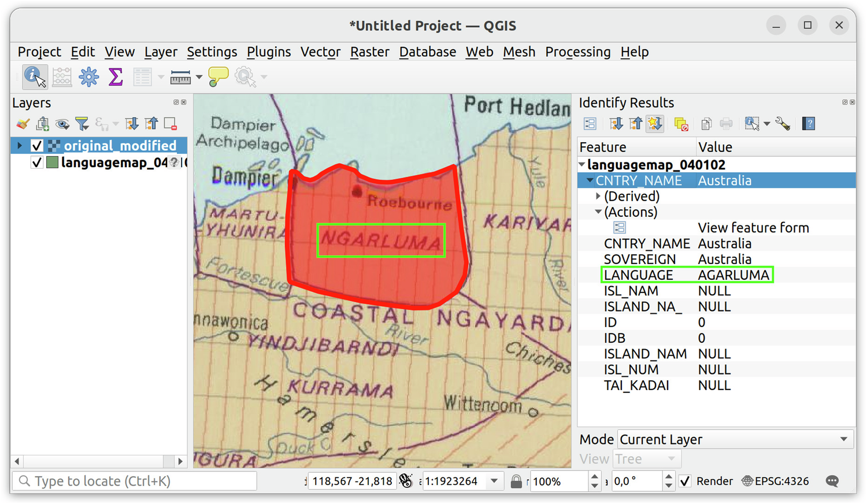Open the Vector menu

[x=320, y=52]
